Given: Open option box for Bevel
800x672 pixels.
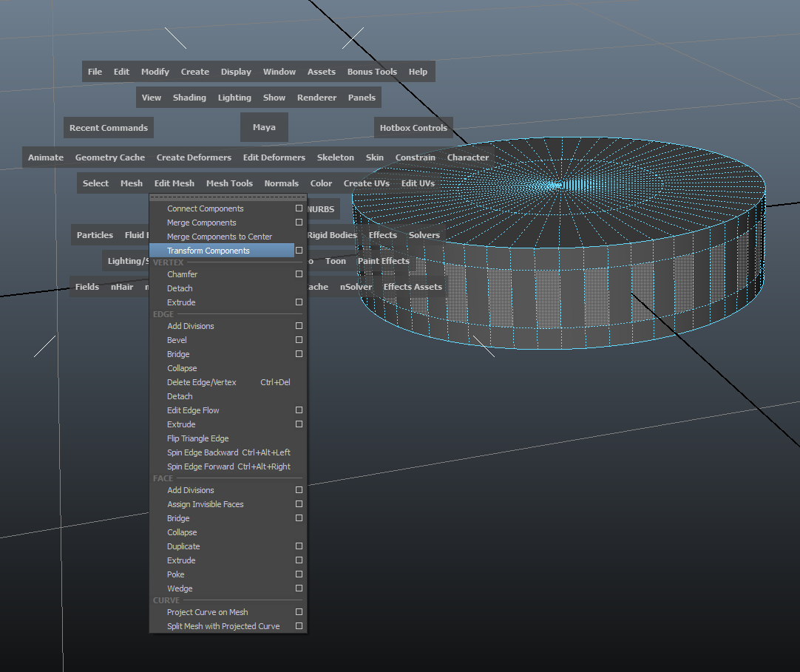Looking at the screenshot, I should (299, 340).
